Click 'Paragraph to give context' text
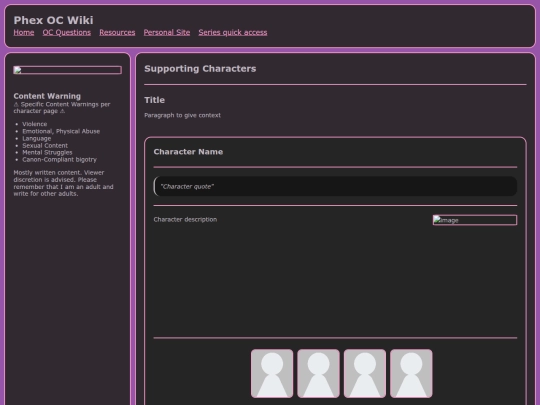 [x=183, y=115]
